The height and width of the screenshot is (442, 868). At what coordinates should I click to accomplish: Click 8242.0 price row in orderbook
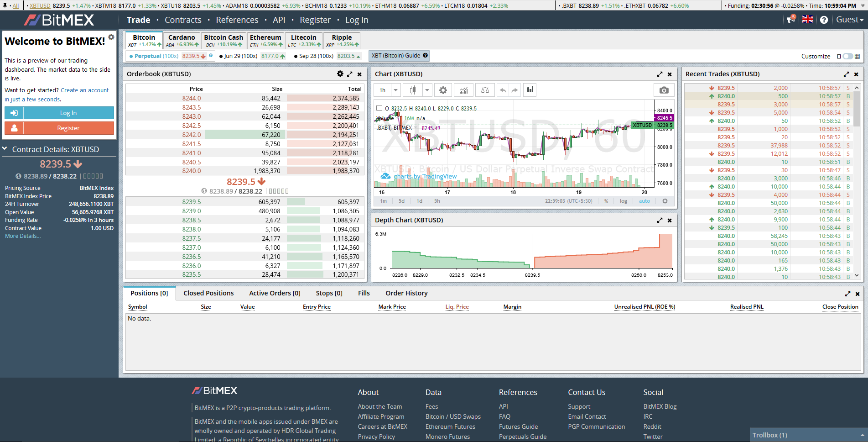245,135
